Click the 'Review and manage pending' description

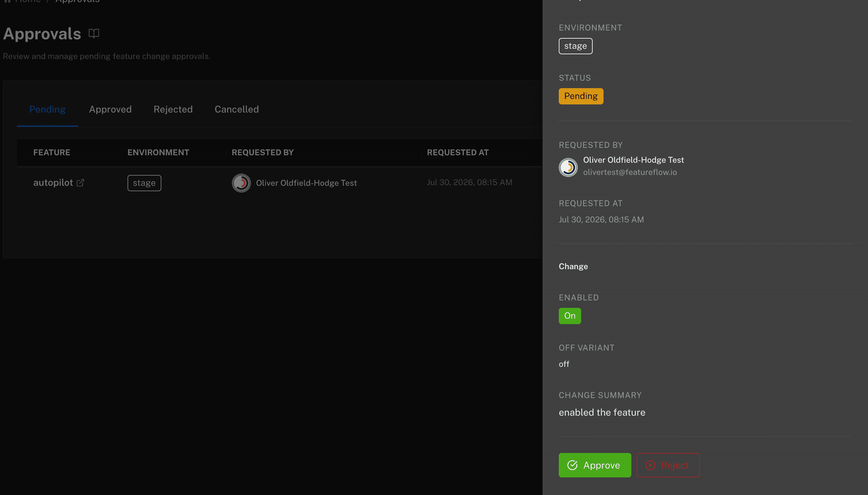106,56
